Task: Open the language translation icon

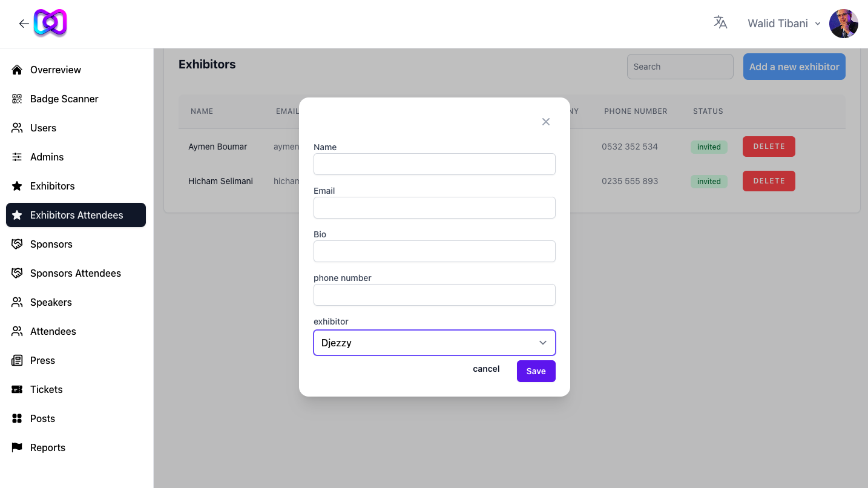Action: (720, 23)
